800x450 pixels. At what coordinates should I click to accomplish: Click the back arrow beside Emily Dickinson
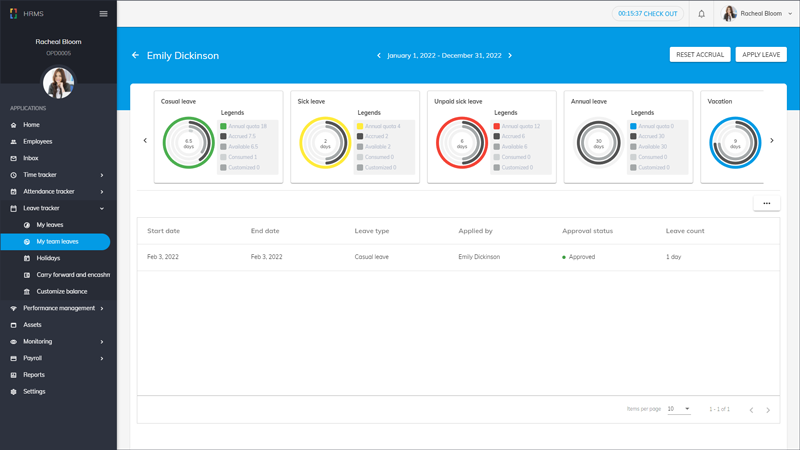point(135,55)
